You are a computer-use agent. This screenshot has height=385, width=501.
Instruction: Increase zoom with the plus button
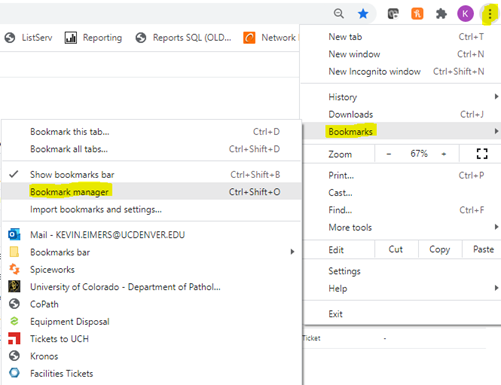point(444,154)
